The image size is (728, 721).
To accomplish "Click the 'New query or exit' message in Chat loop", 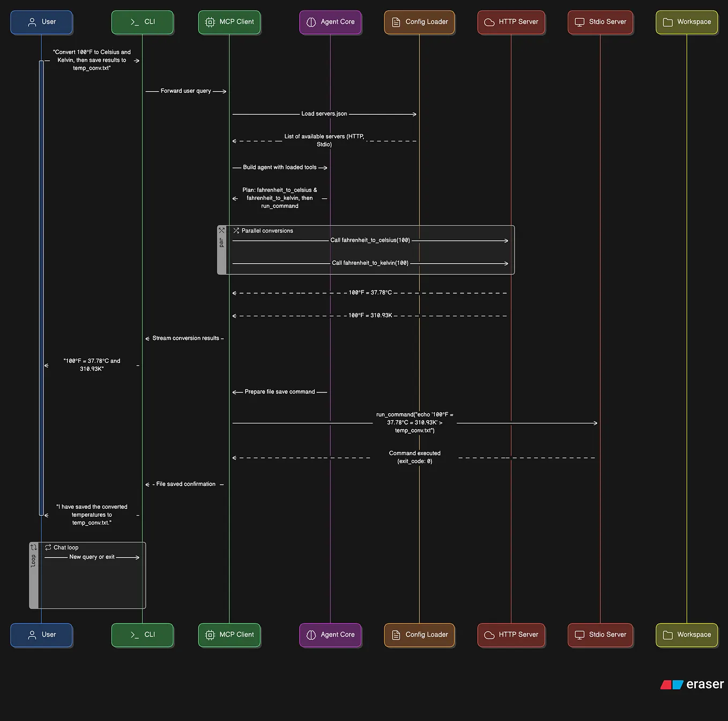I will (91, 557).
